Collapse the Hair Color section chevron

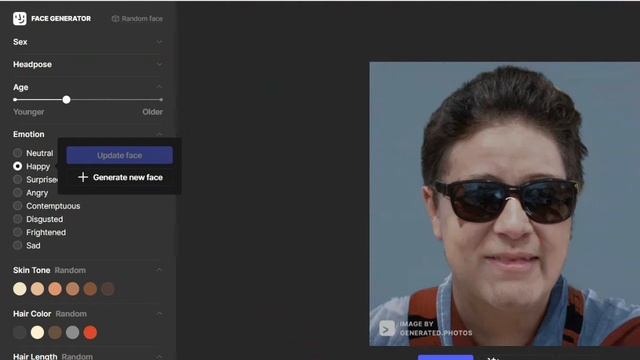click(159, 313)
